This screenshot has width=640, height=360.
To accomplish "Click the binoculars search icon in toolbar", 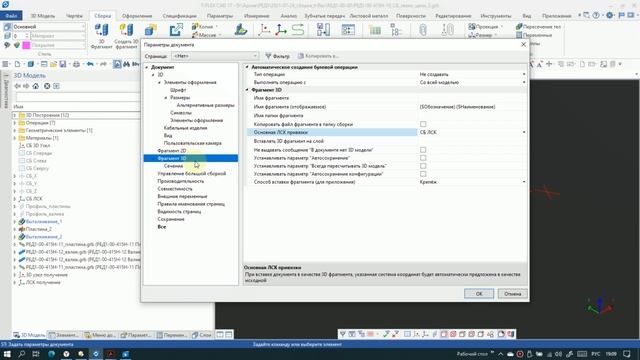I will [127, 64].
